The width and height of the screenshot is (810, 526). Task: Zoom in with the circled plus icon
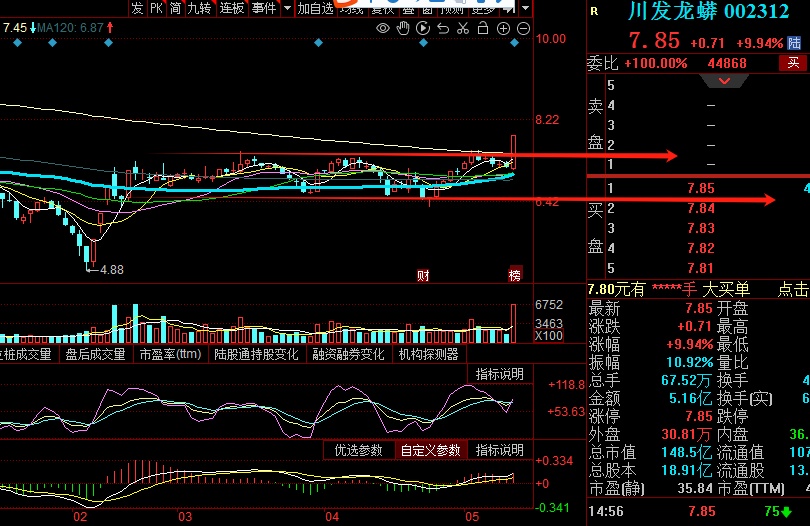(503, 29)
